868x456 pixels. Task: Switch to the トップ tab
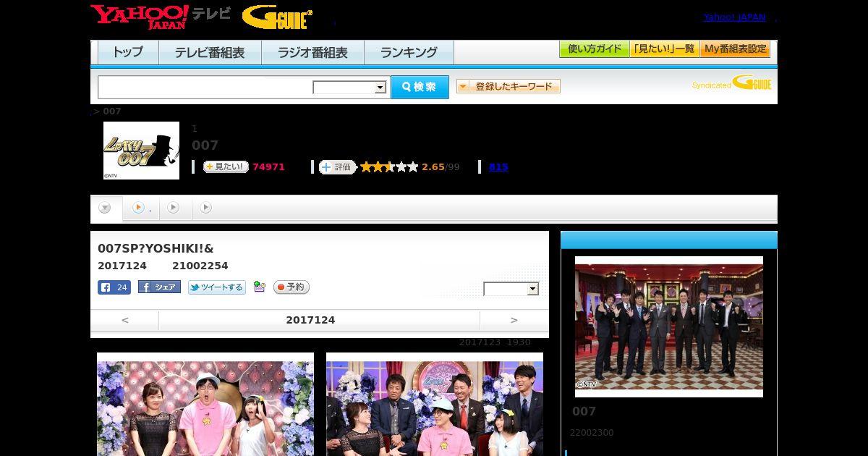[x=128, y=52]
